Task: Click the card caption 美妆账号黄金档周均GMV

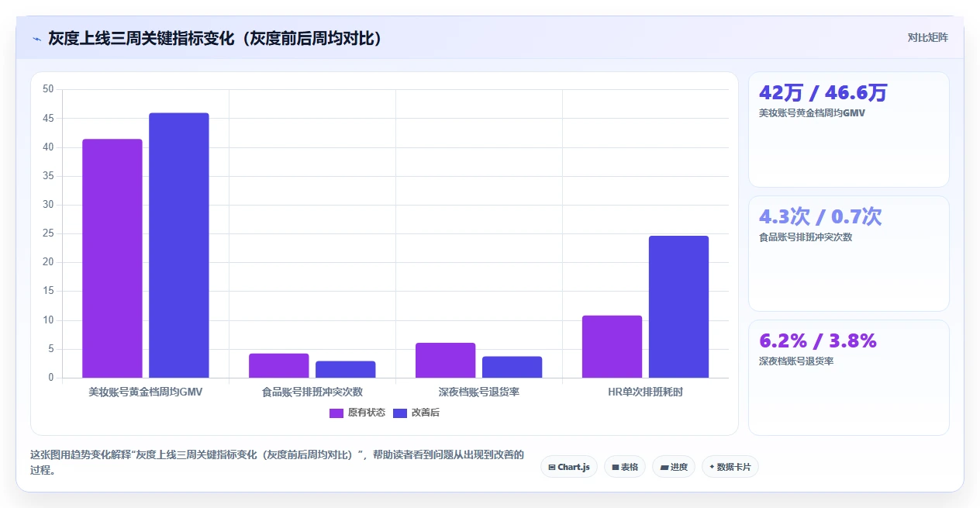Action: pyautogui.click(x=812, y=113)
